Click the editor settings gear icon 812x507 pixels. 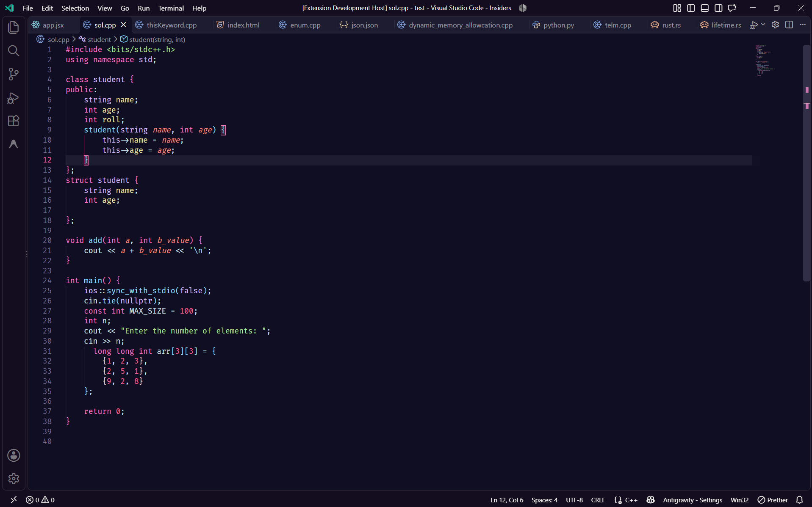point(775,25)
